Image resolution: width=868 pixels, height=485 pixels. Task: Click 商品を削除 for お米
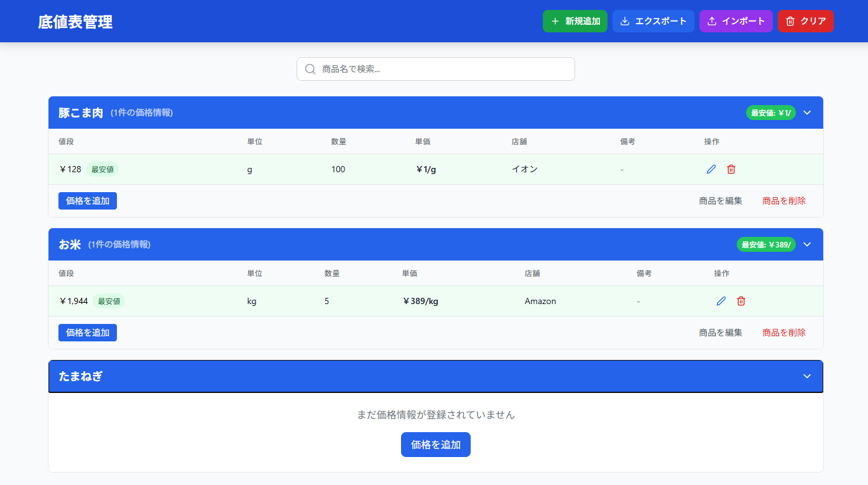(784, 333)
